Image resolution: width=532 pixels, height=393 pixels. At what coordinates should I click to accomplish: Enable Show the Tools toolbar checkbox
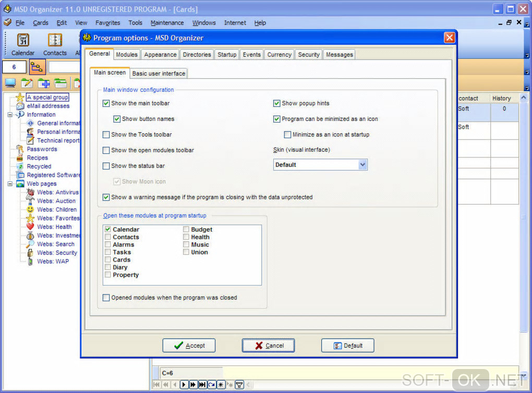(x=106, y=134)
